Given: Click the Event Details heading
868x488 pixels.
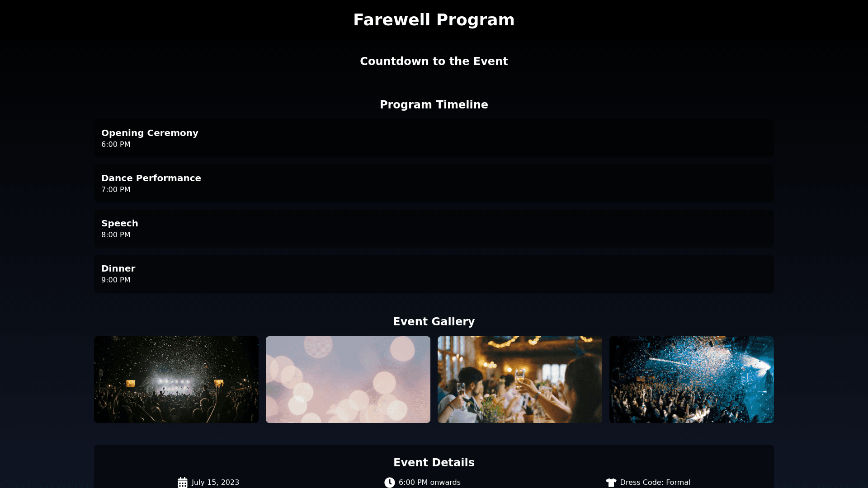Looking at the screenshot, I should tap(434, 463).
